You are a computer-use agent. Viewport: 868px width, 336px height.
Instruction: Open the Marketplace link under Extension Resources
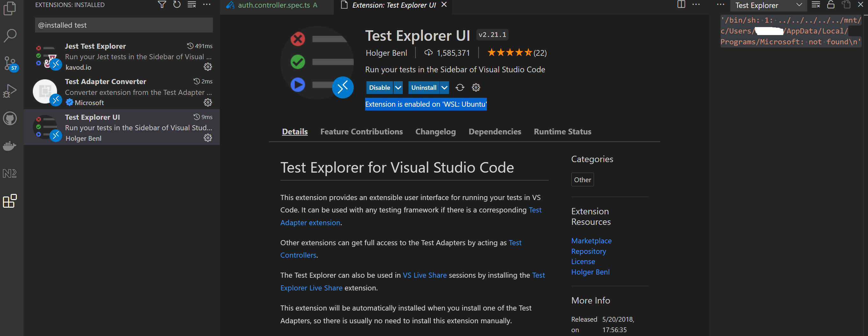[x=591, y=240]
